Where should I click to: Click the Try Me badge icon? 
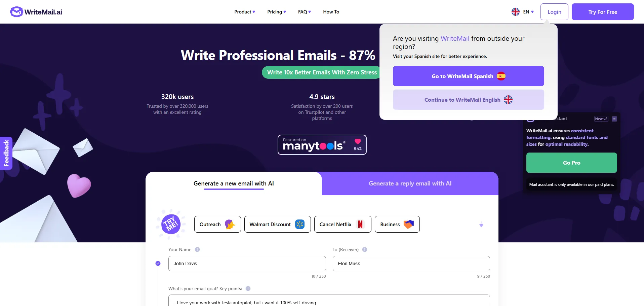[x=171, y=224]
